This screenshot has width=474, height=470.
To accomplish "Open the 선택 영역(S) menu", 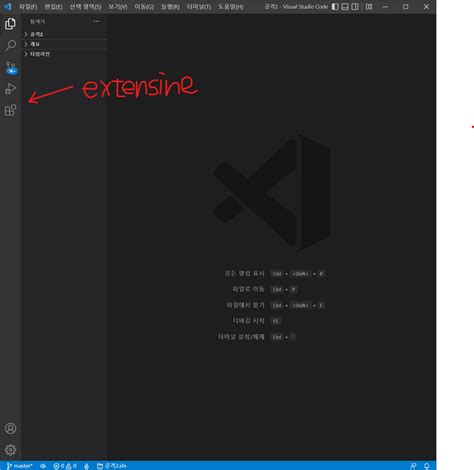I will pyautogui.click(x=85, y=7).
